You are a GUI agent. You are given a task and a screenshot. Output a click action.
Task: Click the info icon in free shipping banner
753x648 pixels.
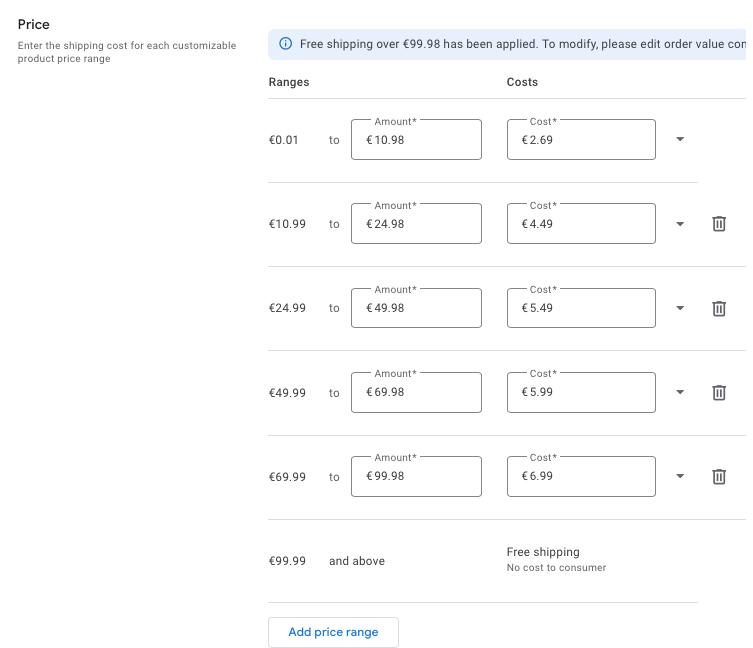click(x=285, y=44)
